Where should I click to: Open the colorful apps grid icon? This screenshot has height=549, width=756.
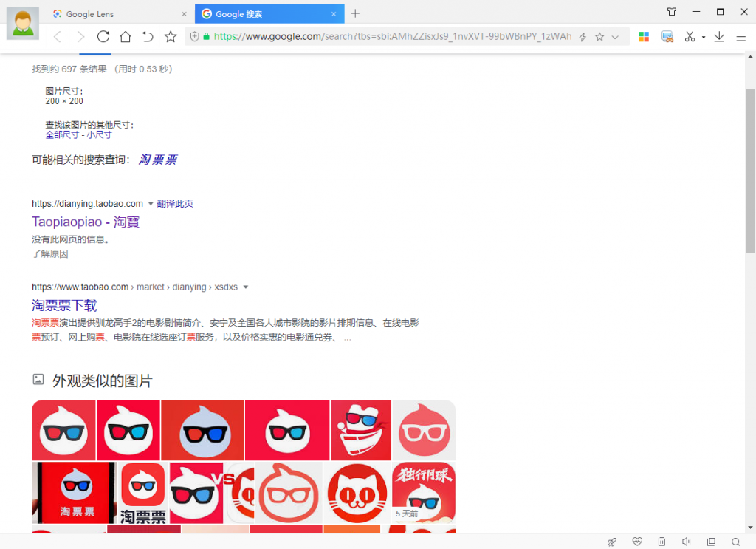point(644,37)
